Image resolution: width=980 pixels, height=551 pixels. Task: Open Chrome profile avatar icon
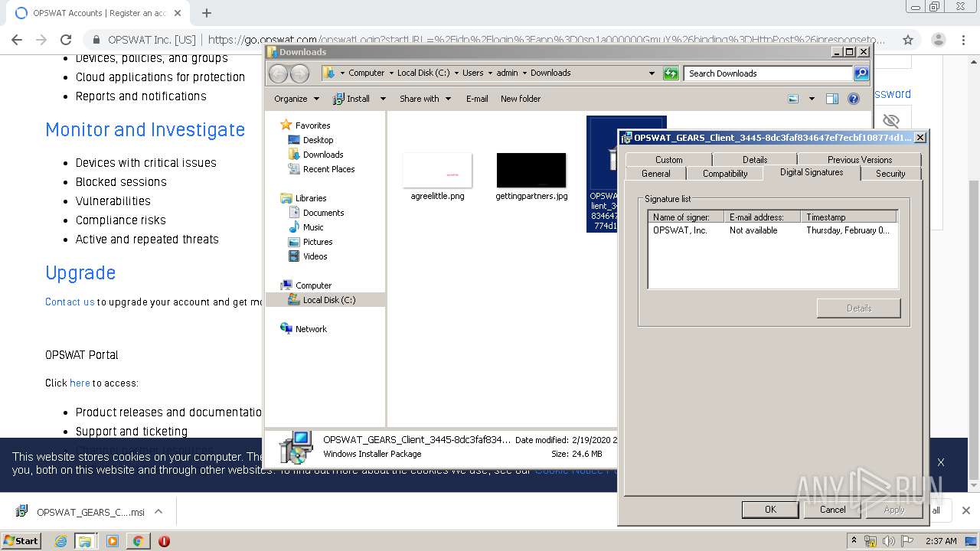[939, 40]
